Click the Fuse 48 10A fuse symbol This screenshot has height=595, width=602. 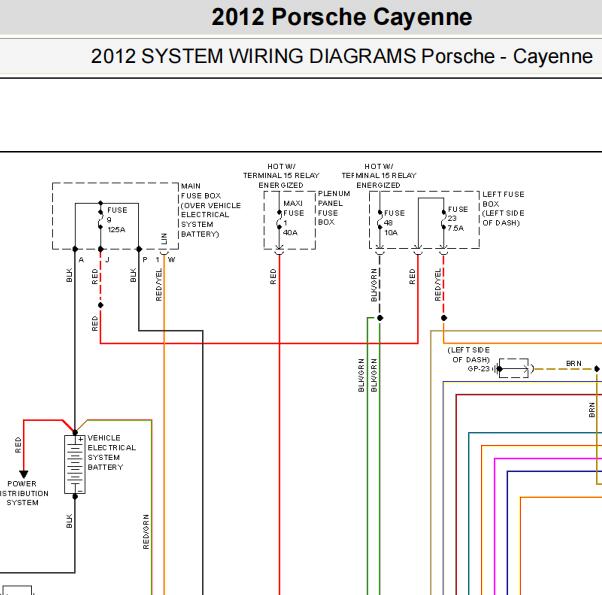point(380,220)
